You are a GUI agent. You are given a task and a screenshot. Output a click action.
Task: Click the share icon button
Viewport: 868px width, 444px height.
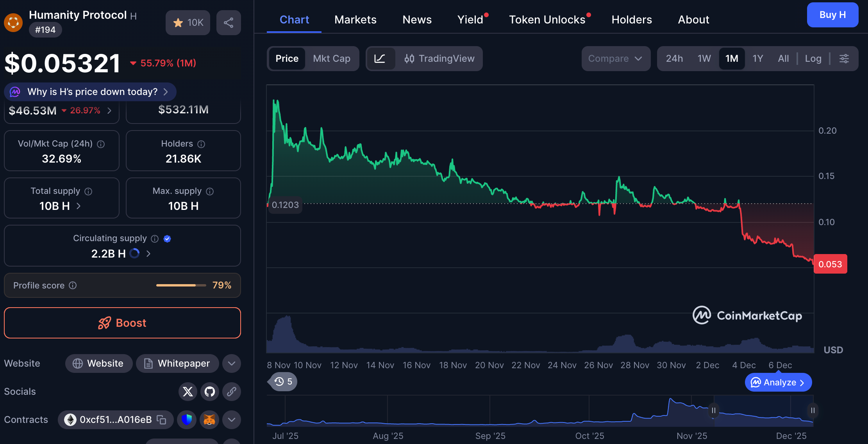coord(229,23)
